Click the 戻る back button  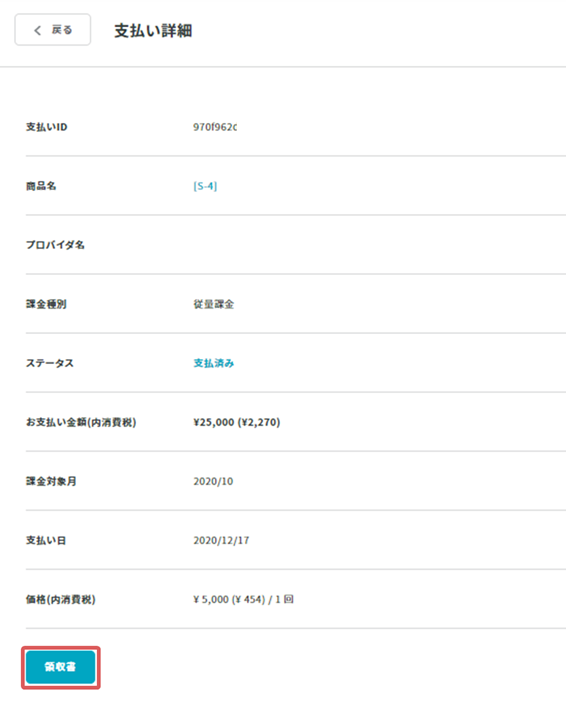(x=53, y=30)
